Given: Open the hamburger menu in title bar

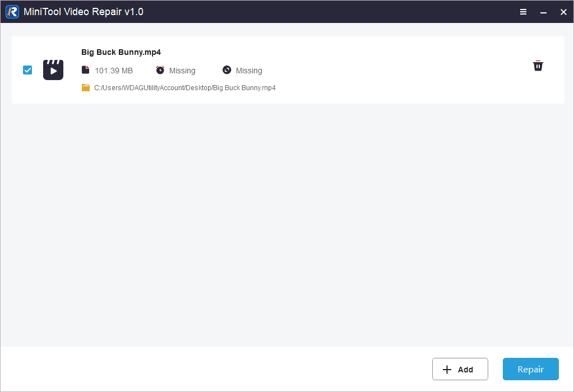Looking at the screenshot, I should click(x=523, y=12).
